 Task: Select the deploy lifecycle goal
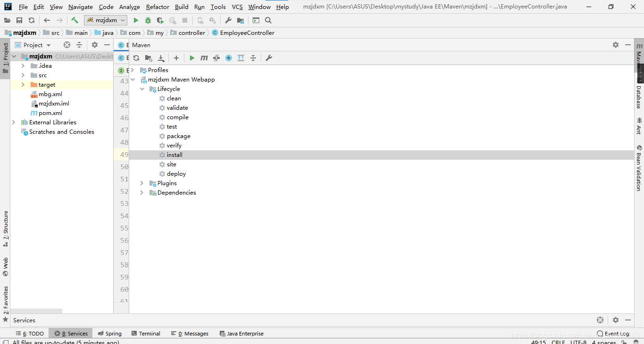pyautogui.click(x=176, y=174)
